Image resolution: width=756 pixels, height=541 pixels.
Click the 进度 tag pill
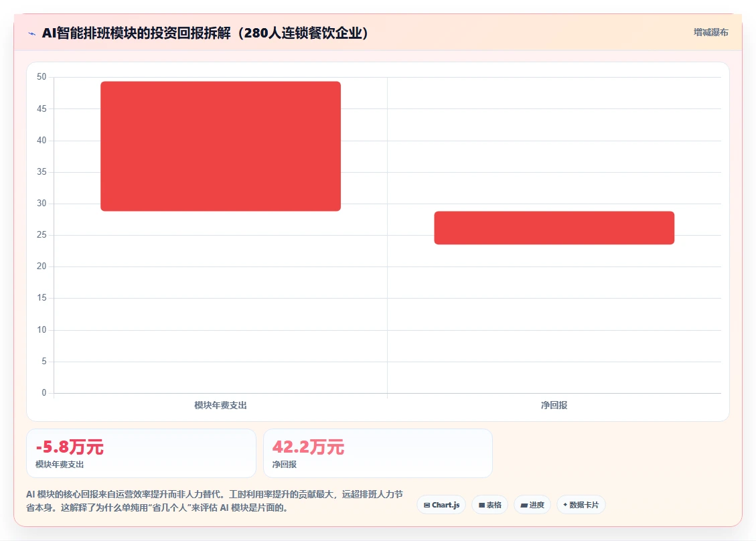[x=532, y=505]
